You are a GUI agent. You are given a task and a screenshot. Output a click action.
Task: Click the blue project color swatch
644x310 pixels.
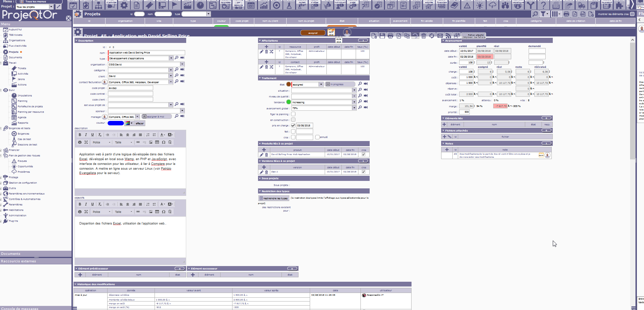point(116,123)
